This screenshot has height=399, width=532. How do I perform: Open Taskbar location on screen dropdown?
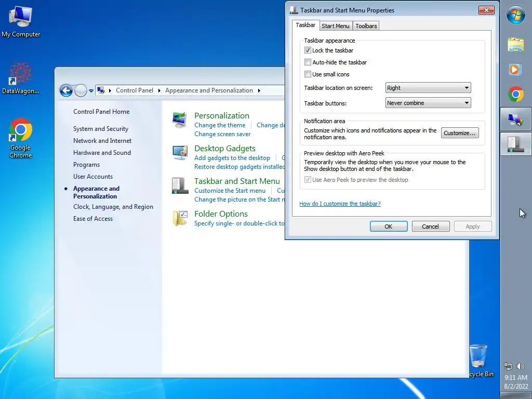pos(428,87)
